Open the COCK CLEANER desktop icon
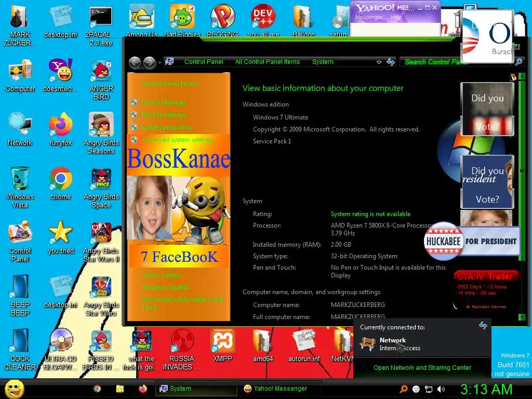Image resolution: width=532 pixels, height=399 pixels. click(x=20, y=350)
